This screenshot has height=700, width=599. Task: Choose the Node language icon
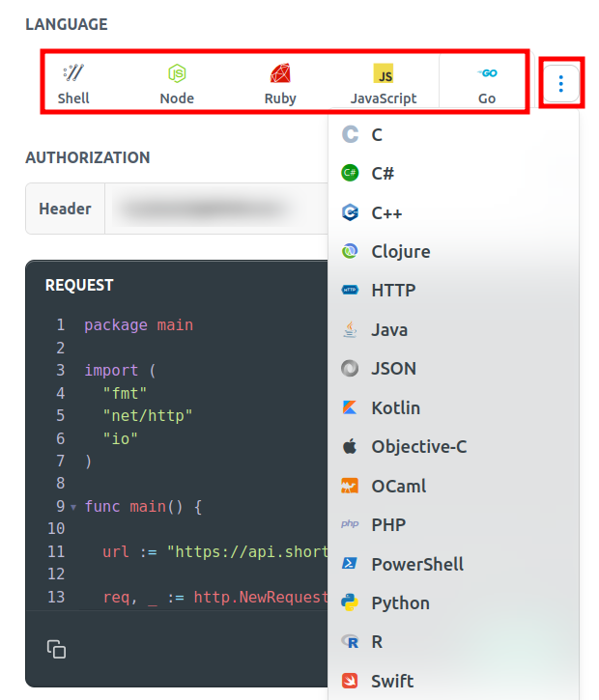pyautogui.click(x=177, y=73)
